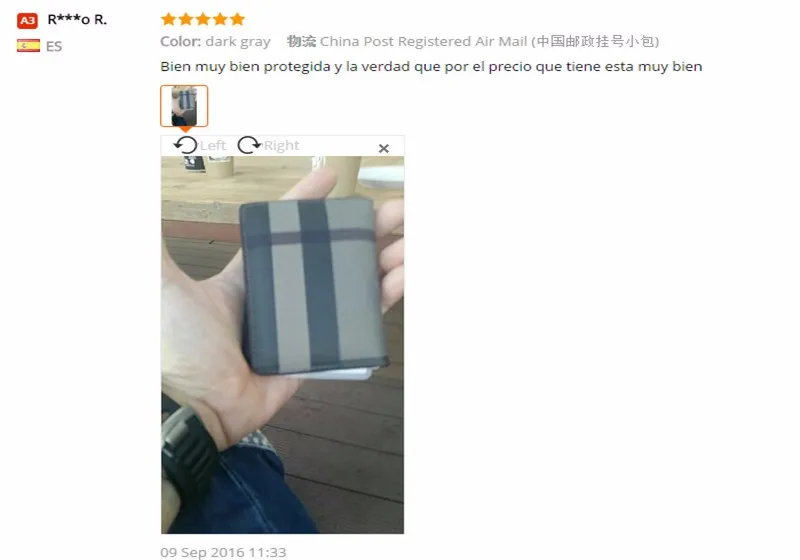Click the ES country code label
800x560 pixels.
click(54, 46)
